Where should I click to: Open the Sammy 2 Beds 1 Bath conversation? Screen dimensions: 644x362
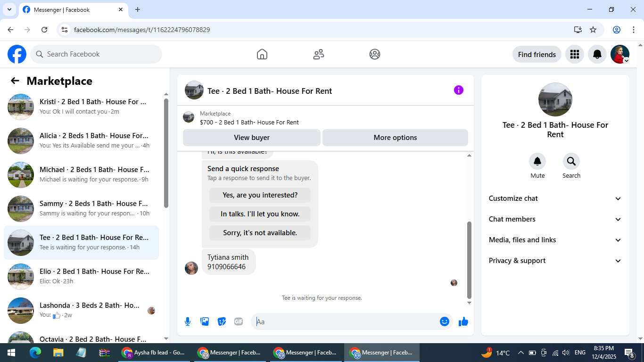81,209
